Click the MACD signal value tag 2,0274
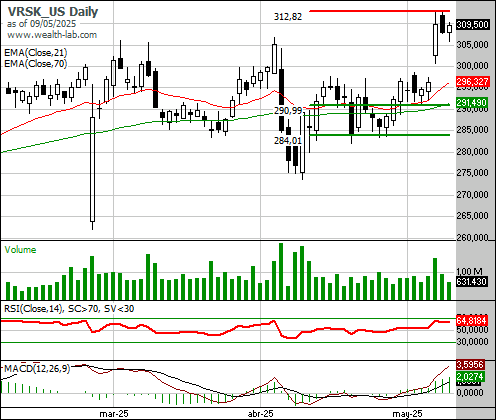The width and height of the screenshot is (496, 420). click(470, 377)
